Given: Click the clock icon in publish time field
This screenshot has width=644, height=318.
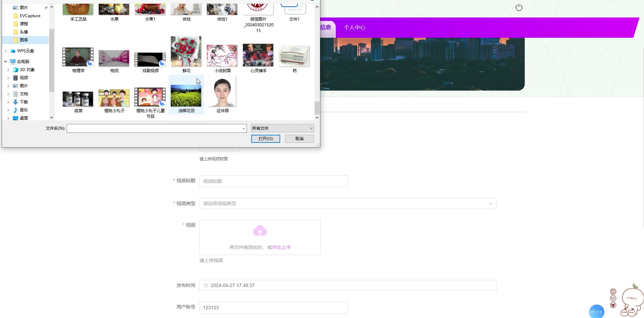Looking at the screenshot, I should coord(206,285).
